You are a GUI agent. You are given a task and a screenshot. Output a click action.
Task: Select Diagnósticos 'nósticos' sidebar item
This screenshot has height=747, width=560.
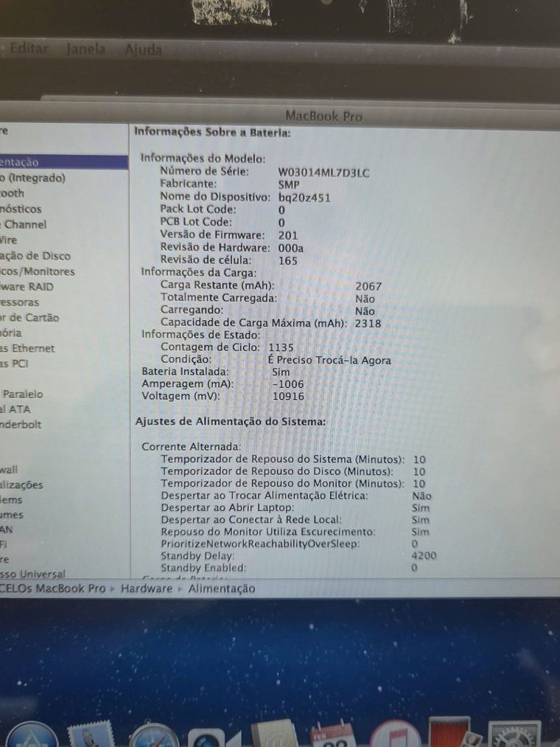(x=21, y=209)
